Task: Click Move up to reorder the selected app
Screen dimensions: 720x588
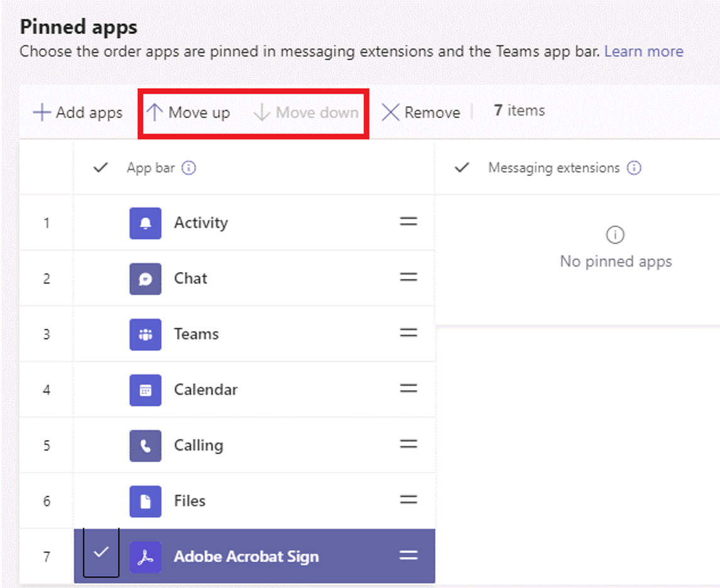Action: 188,112
